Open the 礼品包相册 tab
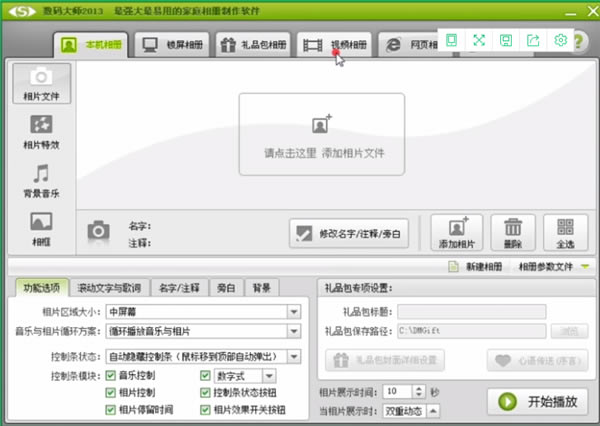This screenshot has width=600, height=426. tap(253, 45)
